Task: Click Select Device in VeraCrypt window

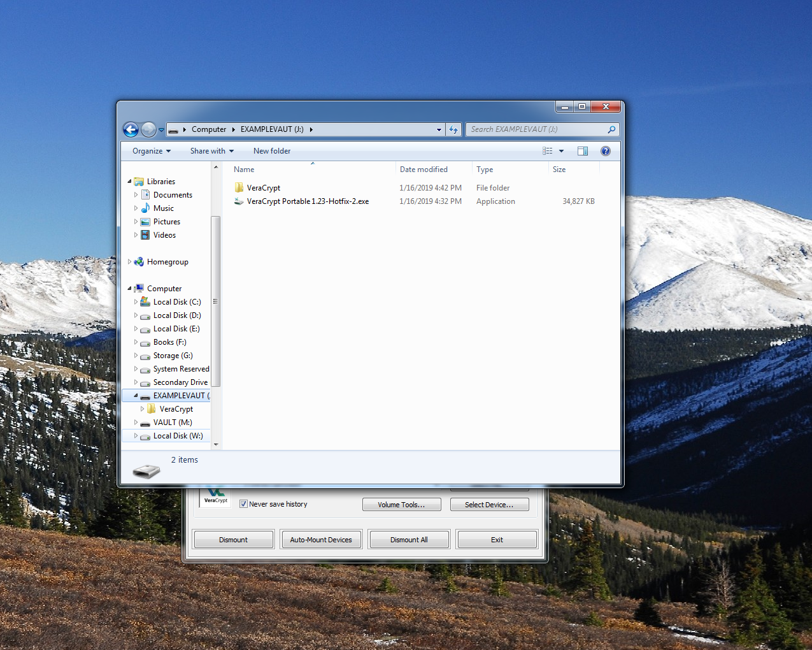Action: 489,505
